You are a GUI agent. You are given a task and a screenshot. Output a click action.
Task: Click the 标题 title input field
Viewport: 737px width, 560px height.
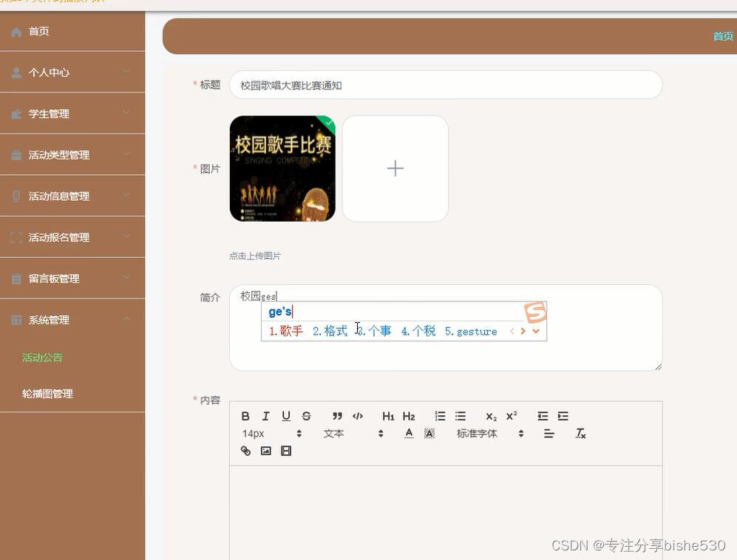[446, 85]
